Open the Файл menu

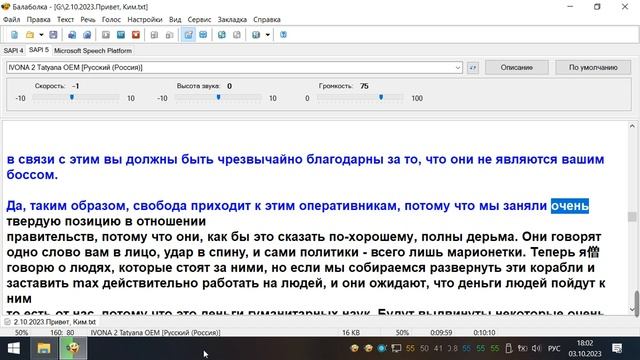[11, 20]
